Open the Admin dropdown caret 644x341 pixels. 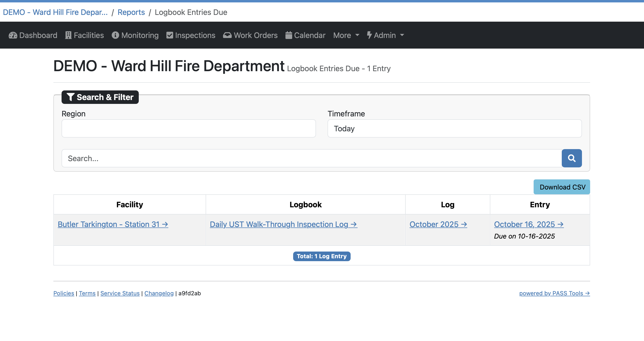pos(402,35)
